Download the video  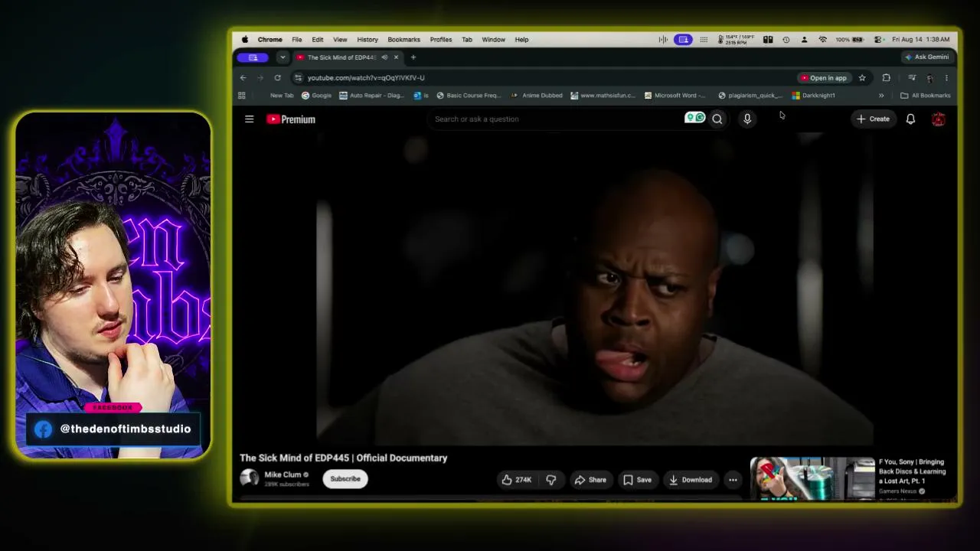click(690, 480)
